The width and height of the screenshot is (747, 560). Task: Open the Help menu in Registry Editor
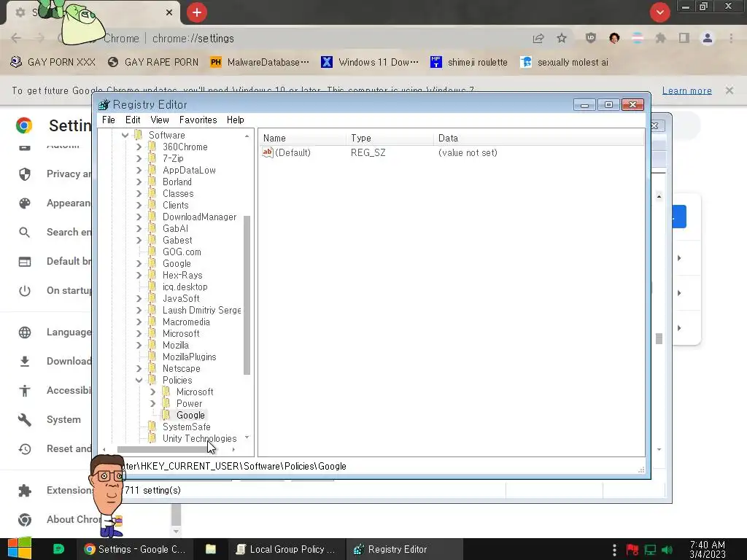point(236,120)
